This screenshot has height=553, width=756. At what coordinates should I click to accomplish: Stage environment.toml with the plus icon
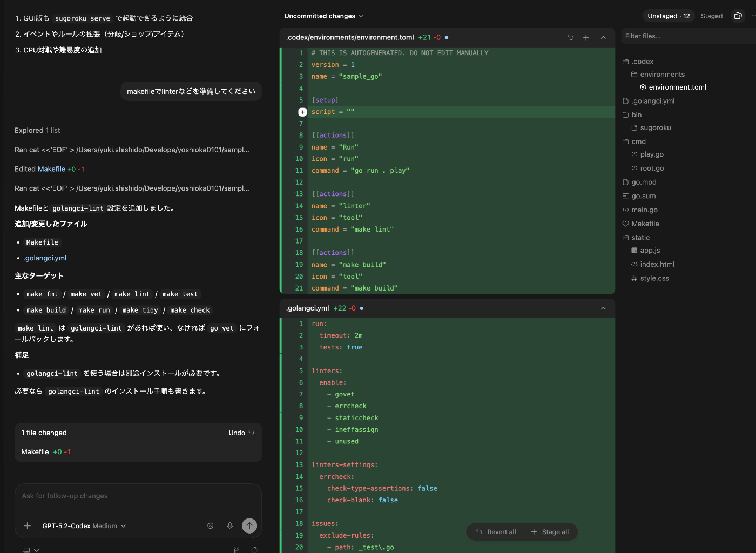(586, 37)
